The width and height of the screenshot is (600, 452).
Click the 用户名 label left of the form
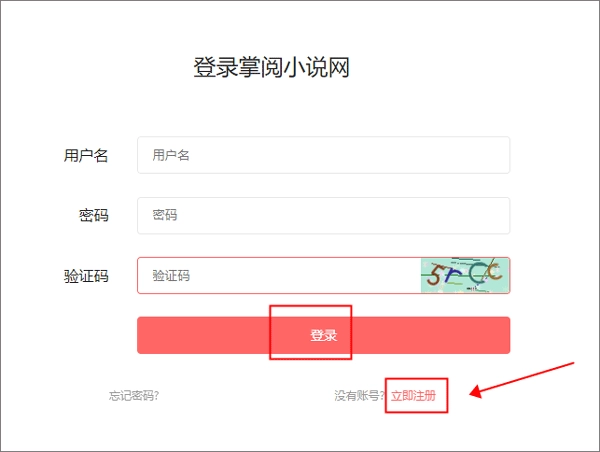pos(86,155)
